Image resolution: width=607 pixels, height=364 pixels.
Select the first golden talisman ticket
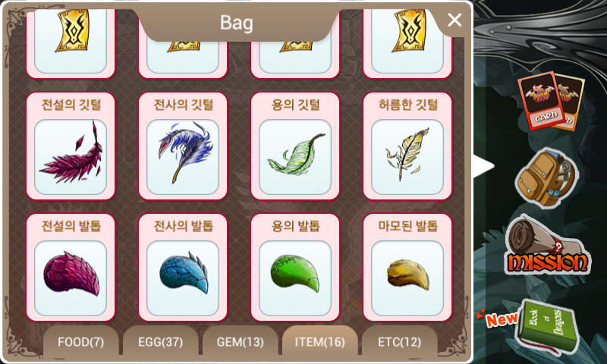[x=71, y=42]
